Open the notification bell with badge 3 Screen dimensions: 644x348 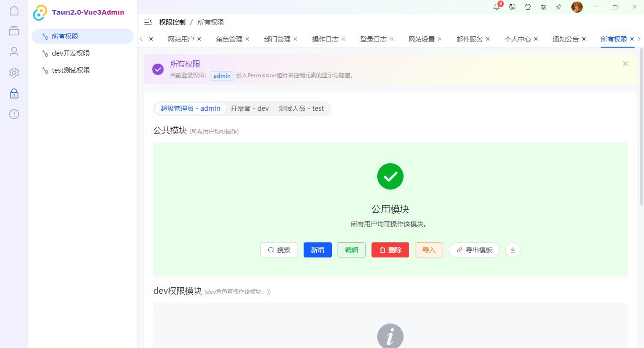tap(496, 7)
